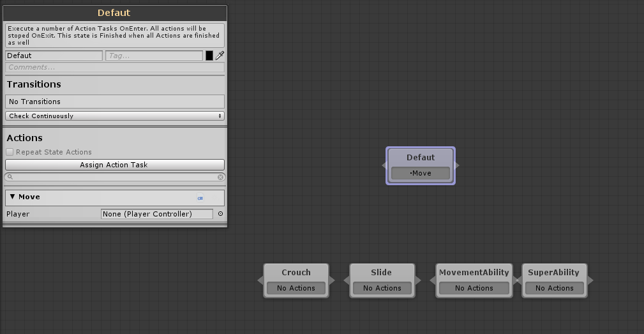This screenshot has height=334, width=644.
Task: Click the No Transitions entry
Action: (115, 102)
